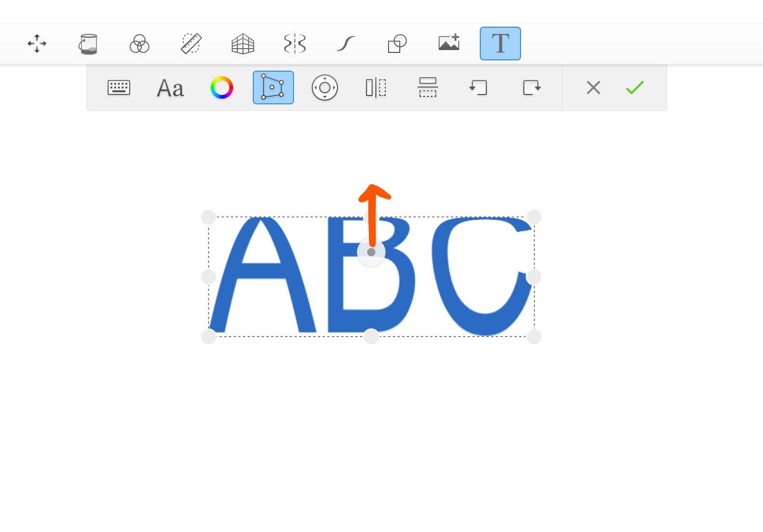Open the color adjustments filter tool
This screenshot has height=532, width=763.
[139, 44]
